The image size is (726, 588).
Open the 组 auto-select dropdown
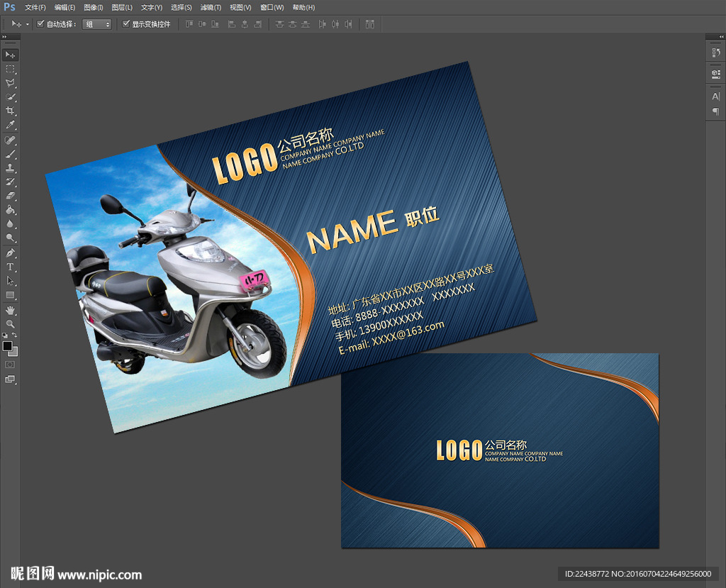pyautogui.click(x=97, y=24)
